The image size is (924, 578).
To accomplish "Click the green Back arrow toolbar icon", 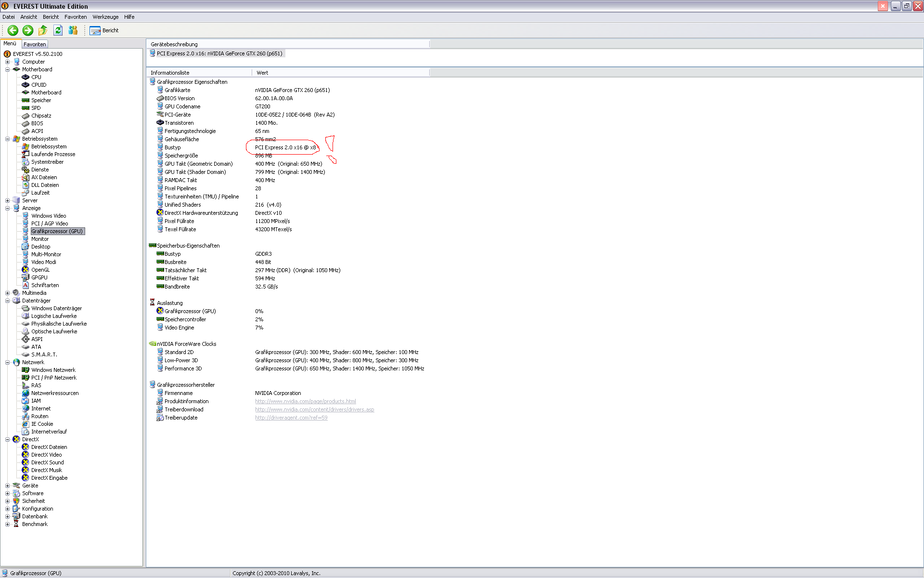I will (13, 30).
